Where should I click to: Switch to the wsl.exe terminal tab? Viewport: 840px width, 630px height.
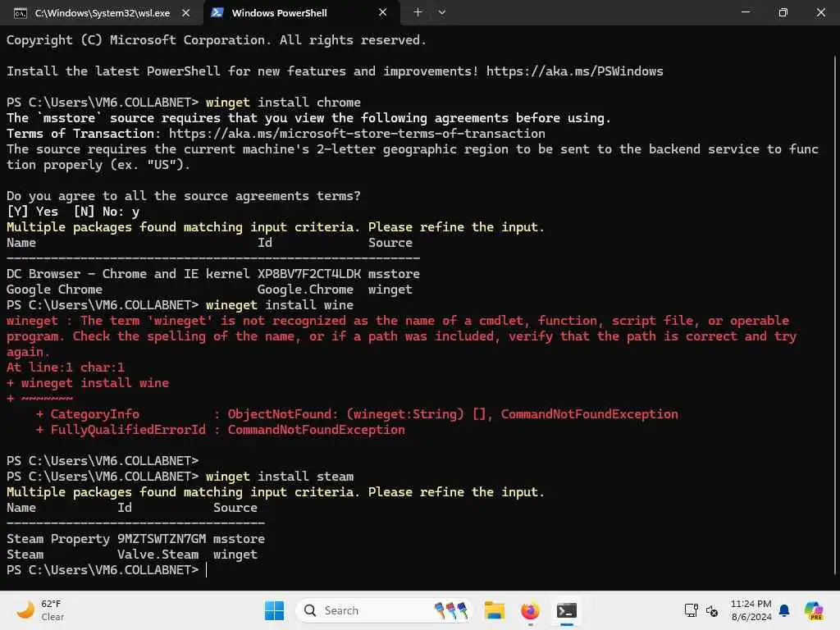101,13
